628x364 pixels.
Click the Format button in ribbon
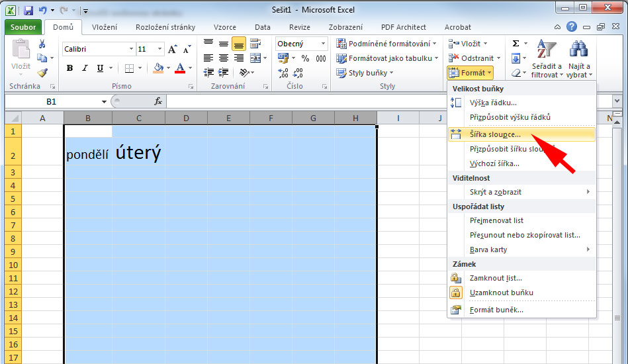(x=471, y=73)
